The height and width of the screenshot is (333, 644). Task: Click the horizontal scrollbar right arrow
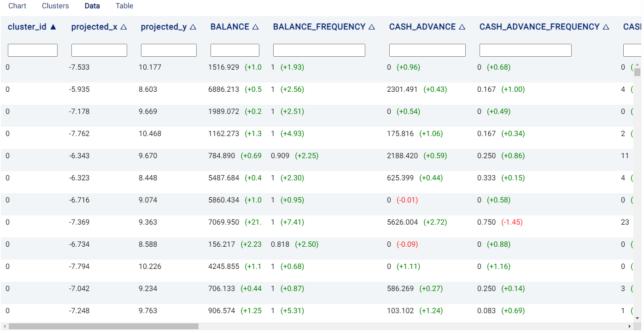tap(630, 326)
